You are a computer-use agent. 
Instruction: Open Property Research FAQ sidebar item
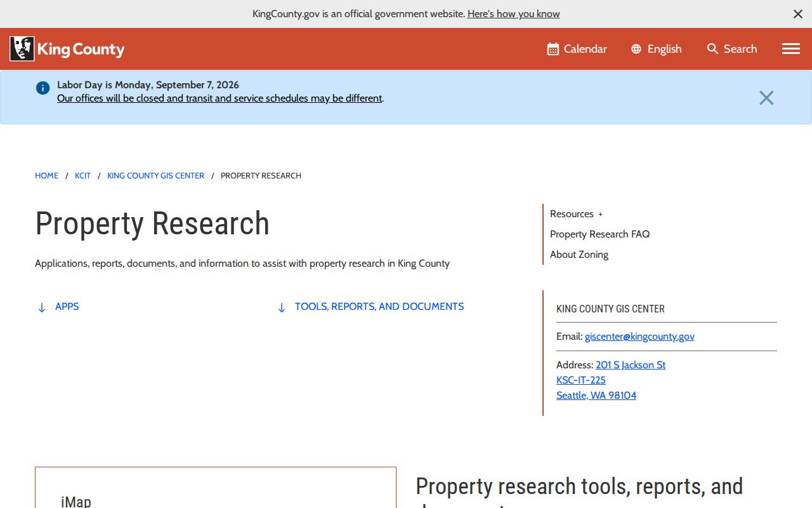[599, 234]
